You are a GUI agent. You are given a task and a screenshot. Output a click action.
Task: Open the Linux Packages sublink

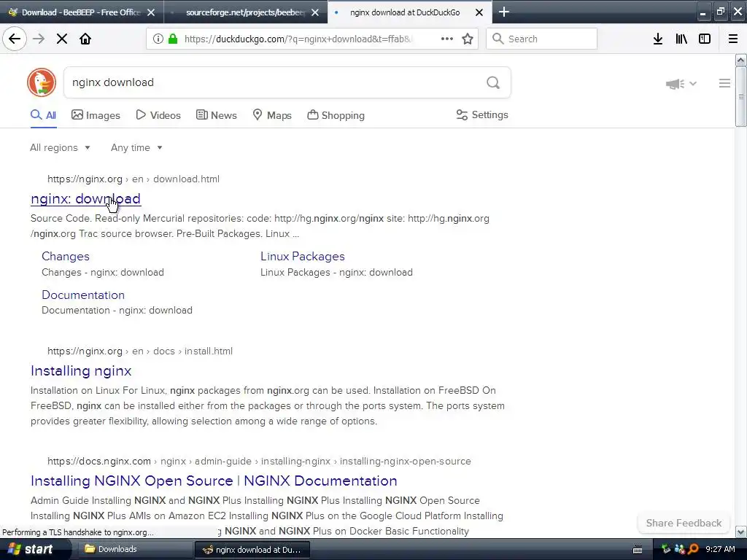pyautogui.click(x=303, y=256)
